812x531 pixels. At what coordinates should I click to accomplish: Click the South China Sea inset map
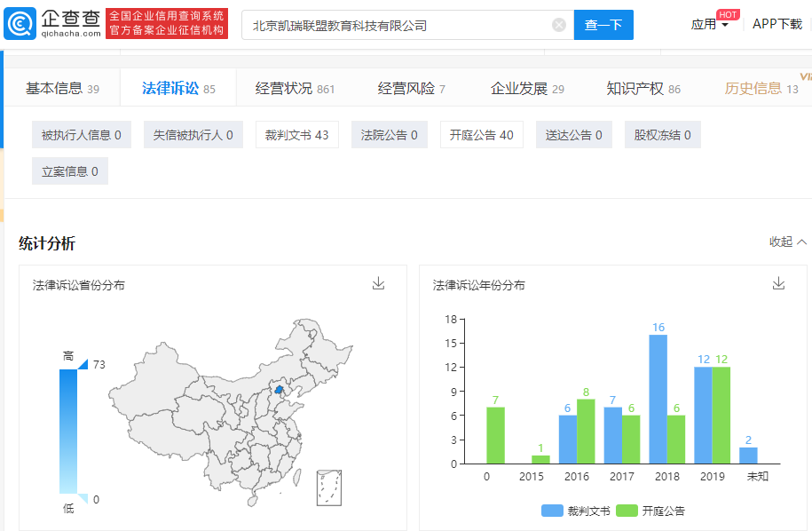coord(329,487)
